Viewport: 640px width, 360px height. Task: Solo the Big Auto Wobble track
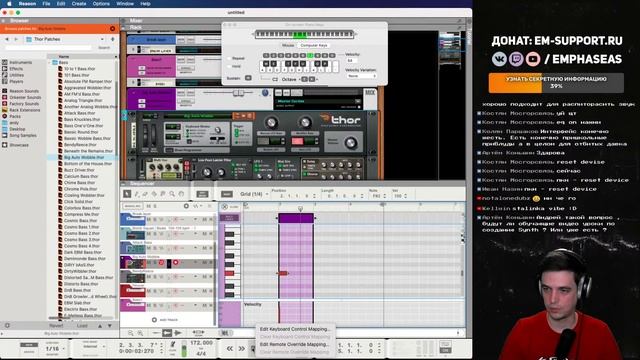(156, 262)
